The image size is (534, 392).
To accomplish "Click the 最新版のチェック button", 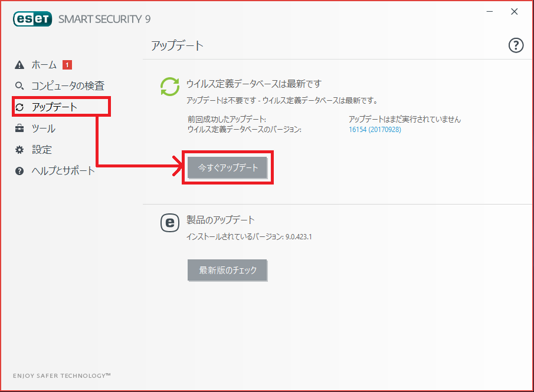I will coord(228,270).
